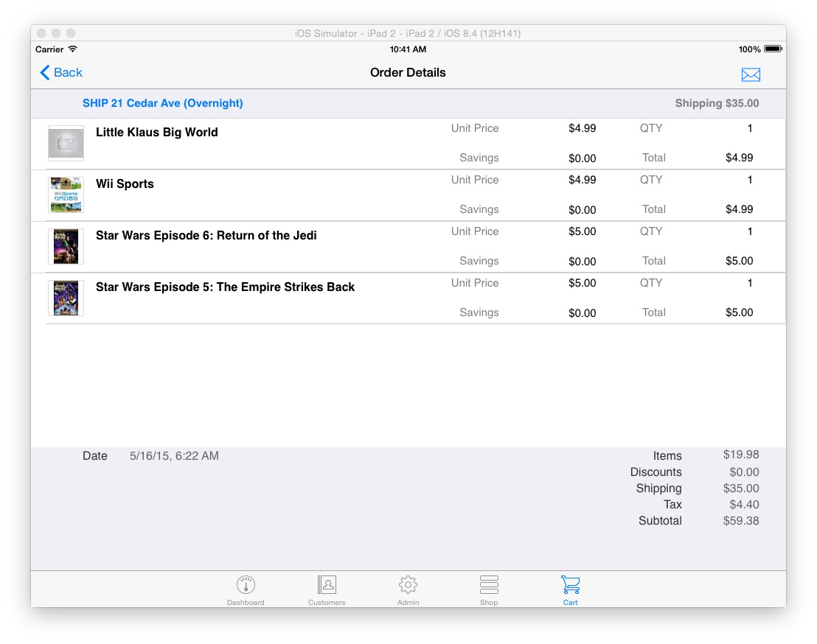The image size is (817, 644).
Task: Select the Wii Sports item title
Action: [x=125, y=183]
